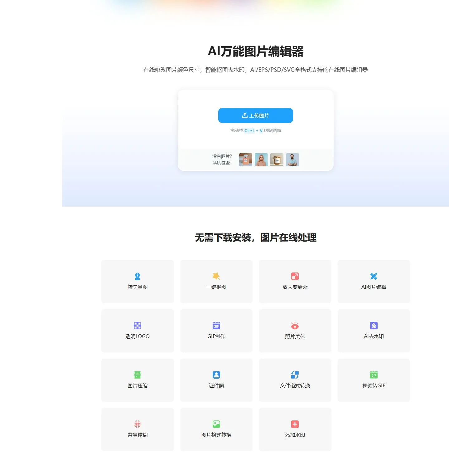The width and height of the screenshot is (449, 476).
Task: Click the 照片美化 label
Action: (x=295, y=336)
